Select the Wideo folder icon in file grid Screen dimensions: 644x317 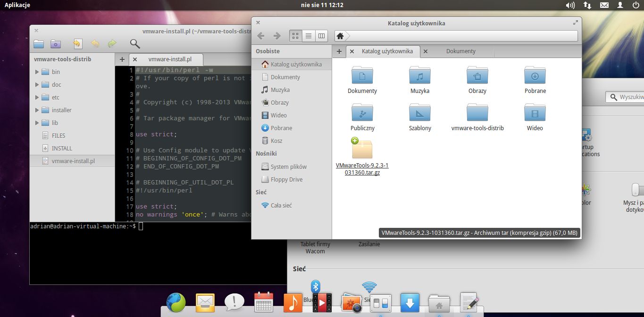point(535,112)
